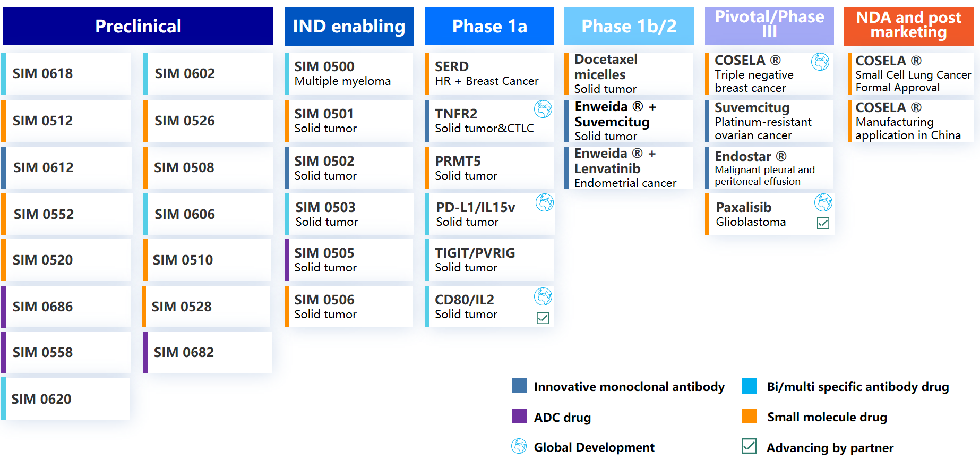Select the Preclinical stage header
Screen dimensions: 980x459
pos(138,26)
